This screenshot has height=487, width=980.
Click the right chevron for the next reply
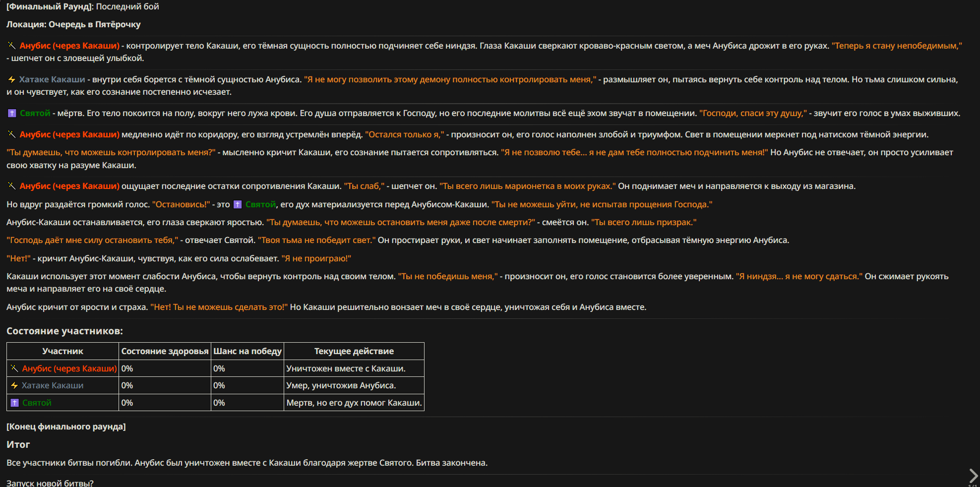point(973,476)
